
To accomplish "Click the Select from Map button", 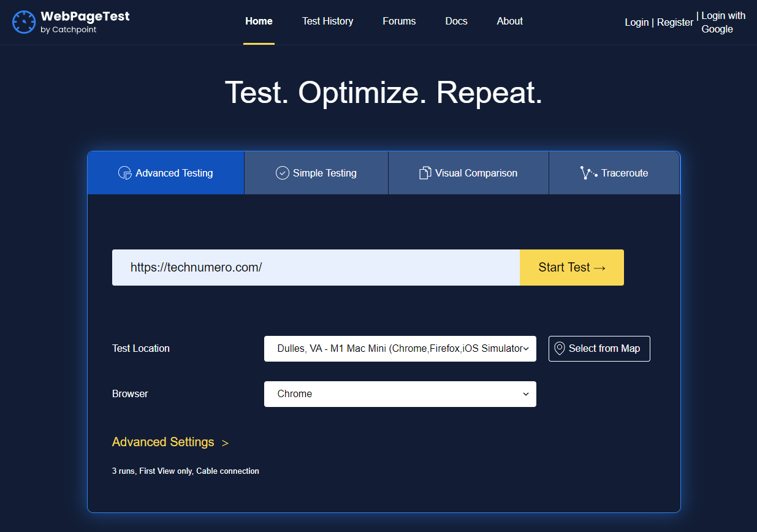I will 599,348.
